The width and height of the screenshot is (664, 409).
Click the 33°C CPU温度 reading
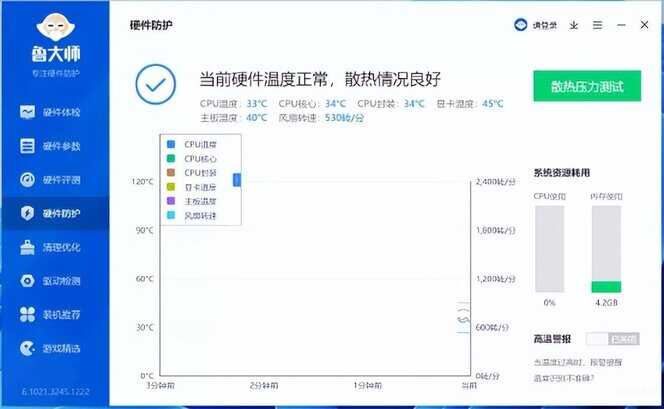pyautogui.click(x=257, y=104)
